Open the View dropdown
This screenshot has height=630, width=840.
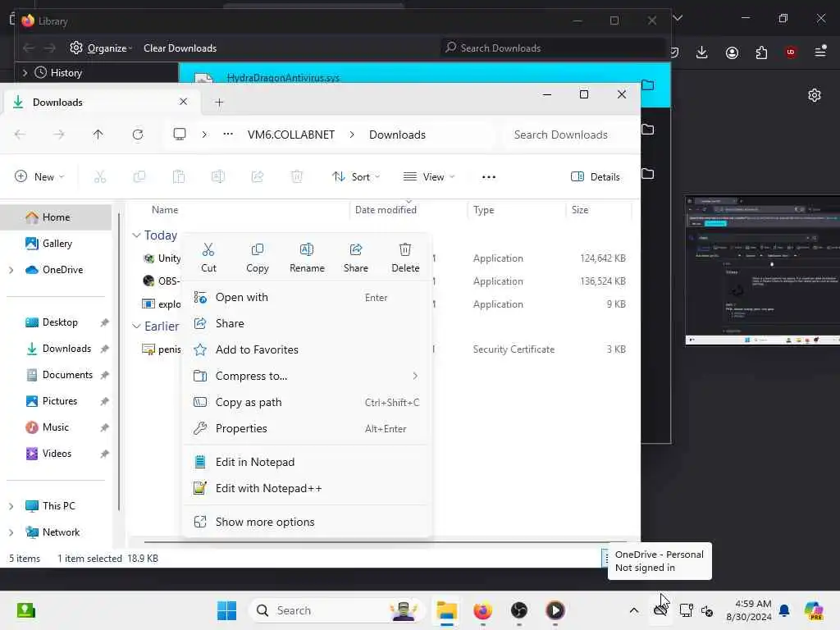tap(429, 177)
